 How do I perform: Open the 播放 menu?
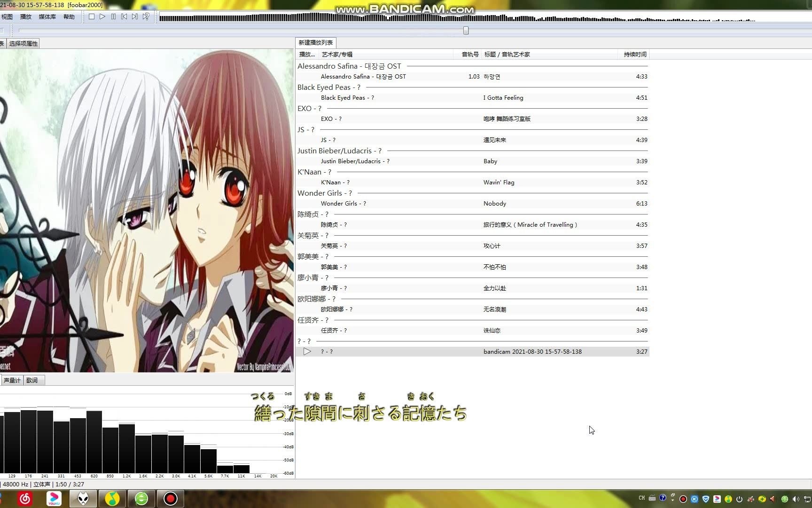26,16
